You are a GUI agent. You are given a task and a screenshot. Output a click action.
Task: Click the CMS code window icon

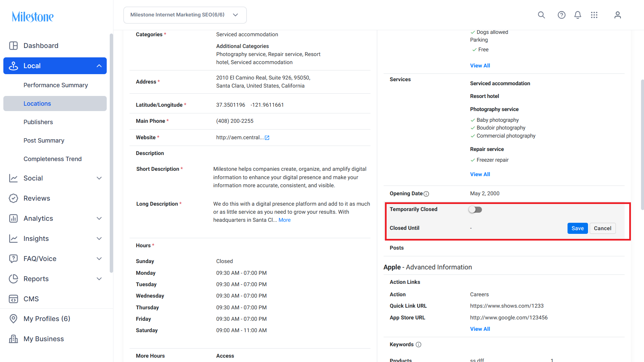[13, 299]
